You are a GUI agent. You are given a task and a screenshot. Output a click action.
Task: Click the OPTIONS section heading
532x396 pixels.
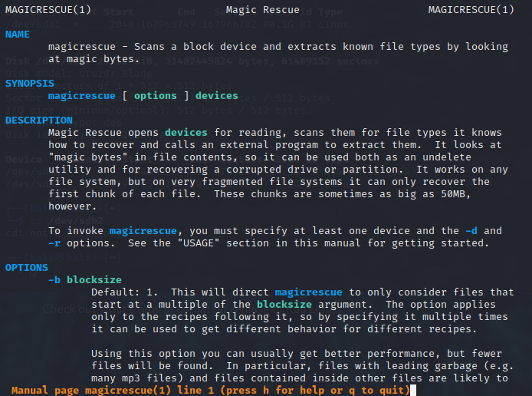[x=27, y=268]
